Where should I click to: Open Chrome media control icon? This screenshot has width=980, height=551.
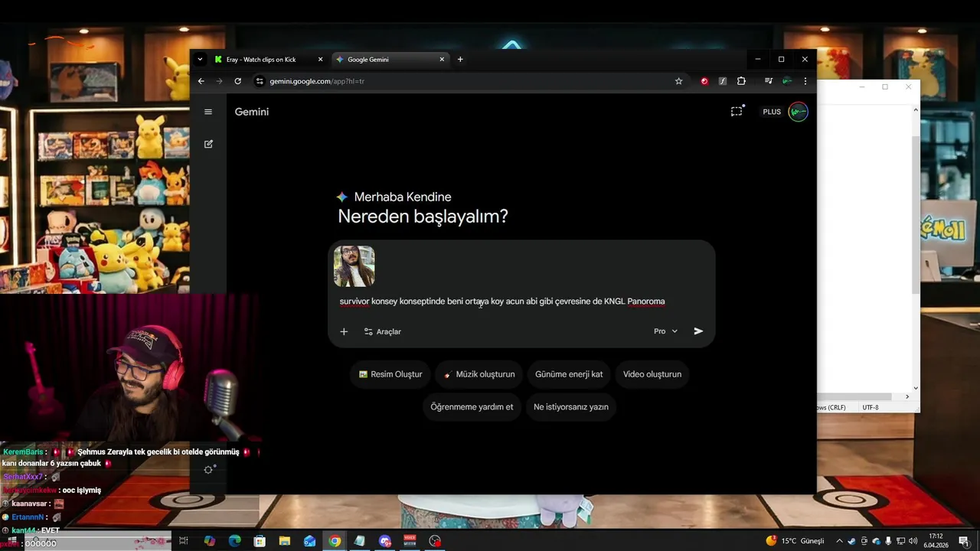(768, 81)
